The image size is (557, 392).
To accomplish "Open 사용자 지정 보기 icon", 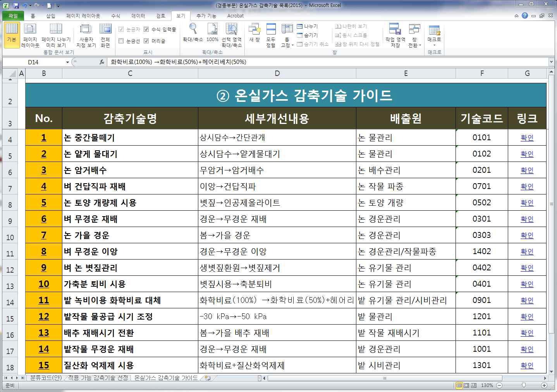I will [x=86, y=35].
